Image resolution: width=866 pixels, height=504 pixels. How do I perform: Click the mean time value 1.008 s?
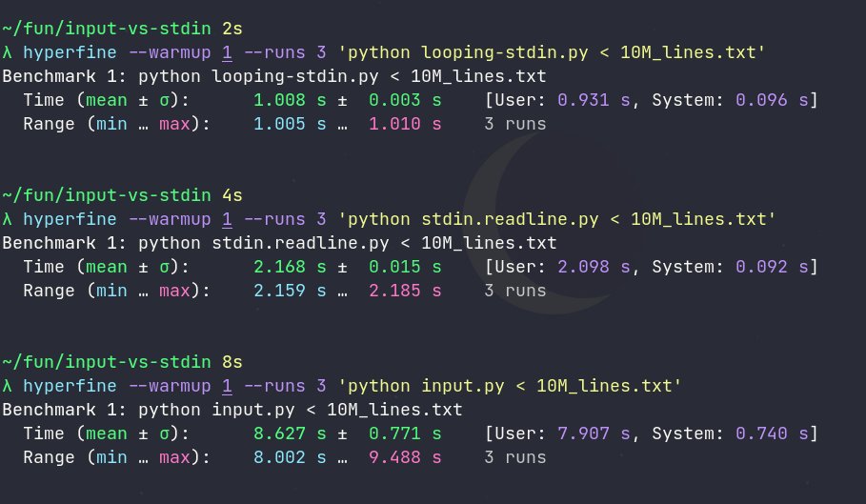290,100
